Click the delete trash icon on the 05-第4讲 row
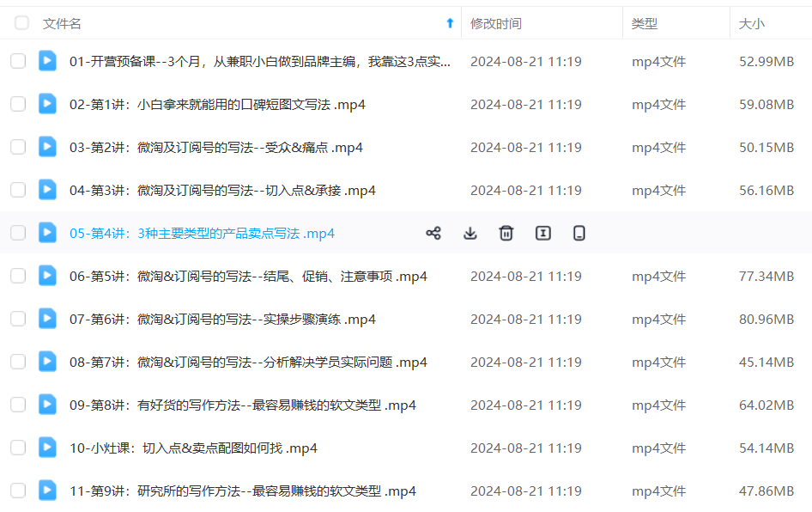 (x=506, y=233)
